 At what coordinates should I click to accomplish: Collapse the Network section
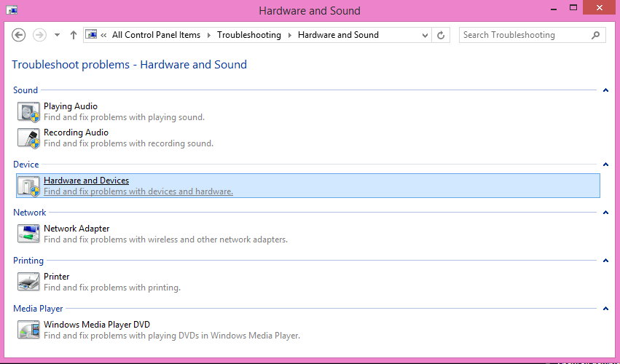[605, 213]
